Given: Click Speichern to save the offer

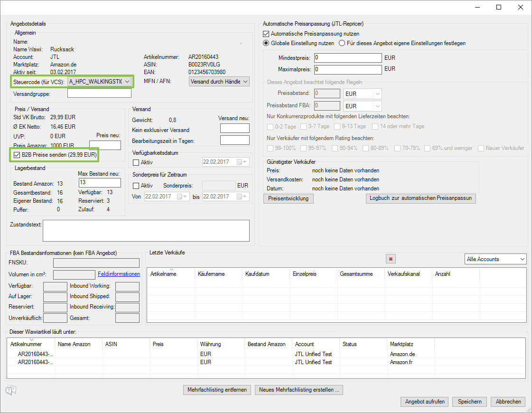Looking at the screenshot, I should (x=469, y=402).
